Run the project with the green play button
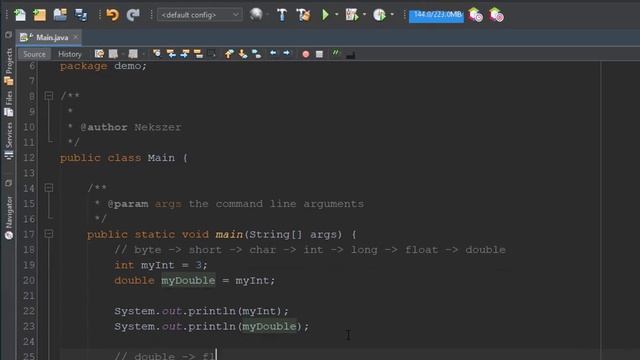 pos(325,15)
